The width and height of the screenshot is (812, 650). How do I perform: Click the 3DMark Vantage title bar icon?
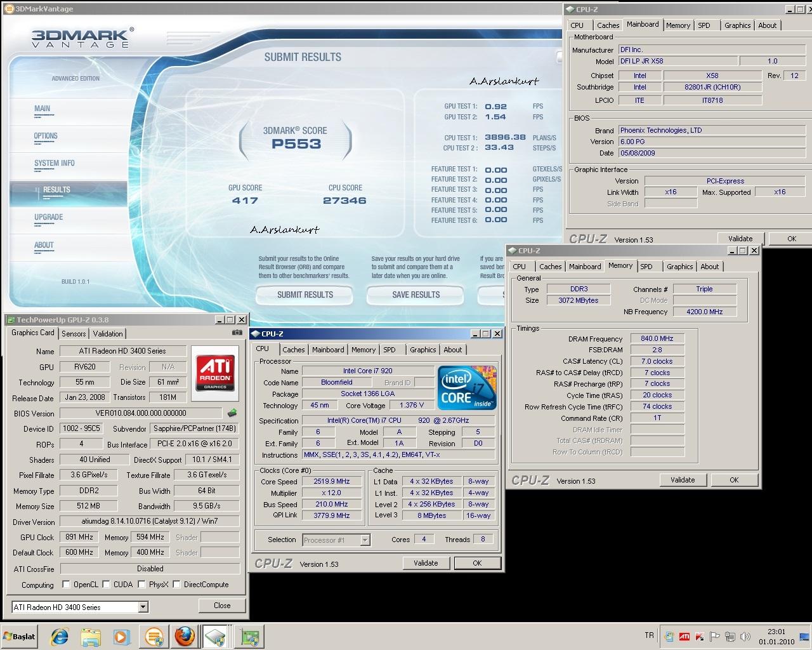(9, 9)
